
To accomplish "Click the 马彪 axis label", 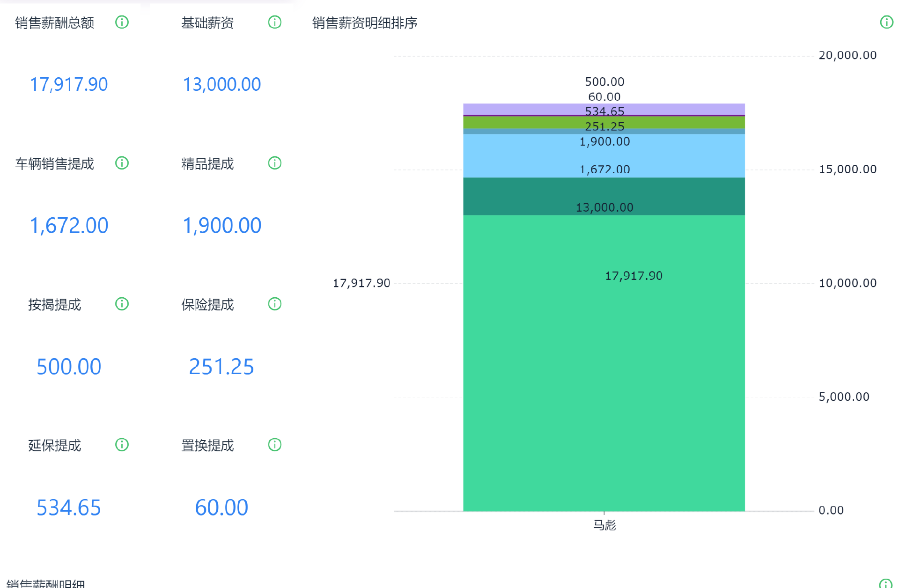I will pos(604,525).
